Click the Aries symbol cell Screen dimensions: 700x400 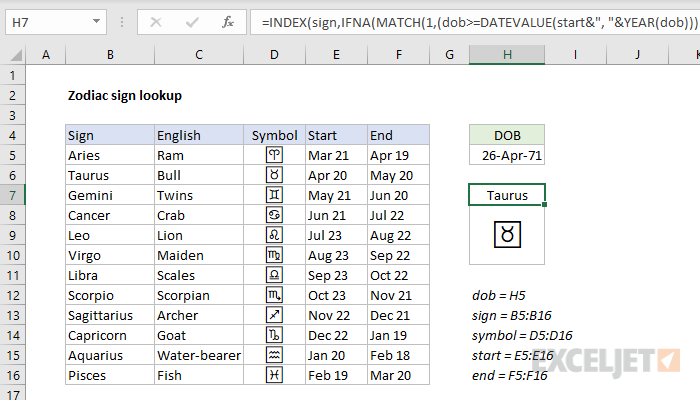tap(274, 155)
